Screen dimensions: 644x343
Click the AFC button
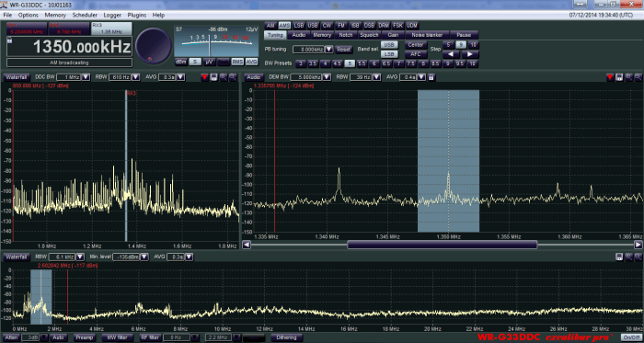point(416,54)
